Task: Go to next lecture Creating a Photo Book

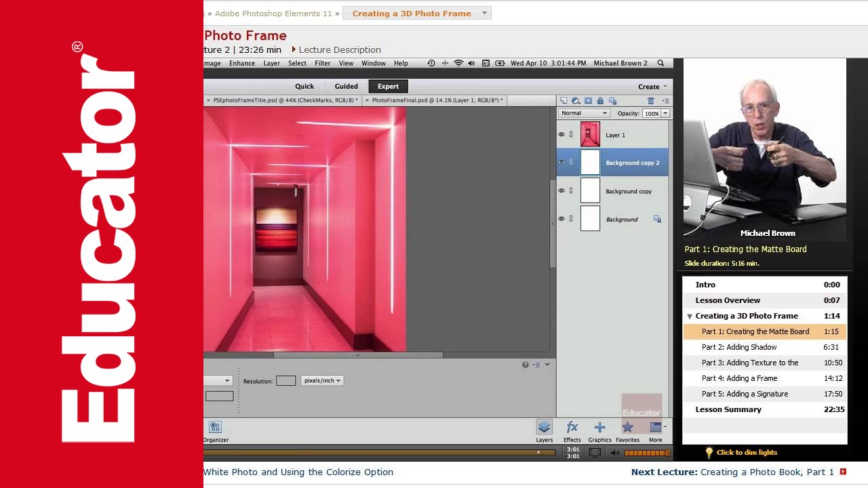Action: [767, 472]
